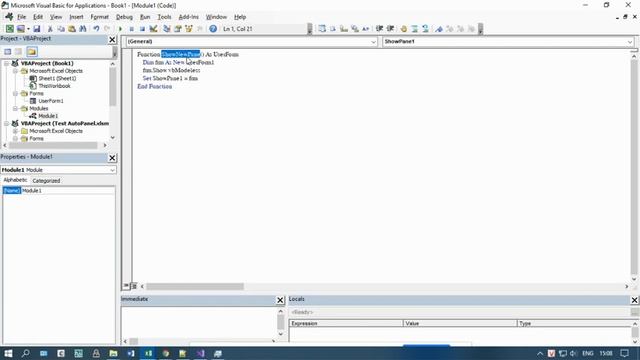Click the Toggle Breakpoint hand icon
The height and width of the screenshot is (360, 640).
(x=404, y=29)
